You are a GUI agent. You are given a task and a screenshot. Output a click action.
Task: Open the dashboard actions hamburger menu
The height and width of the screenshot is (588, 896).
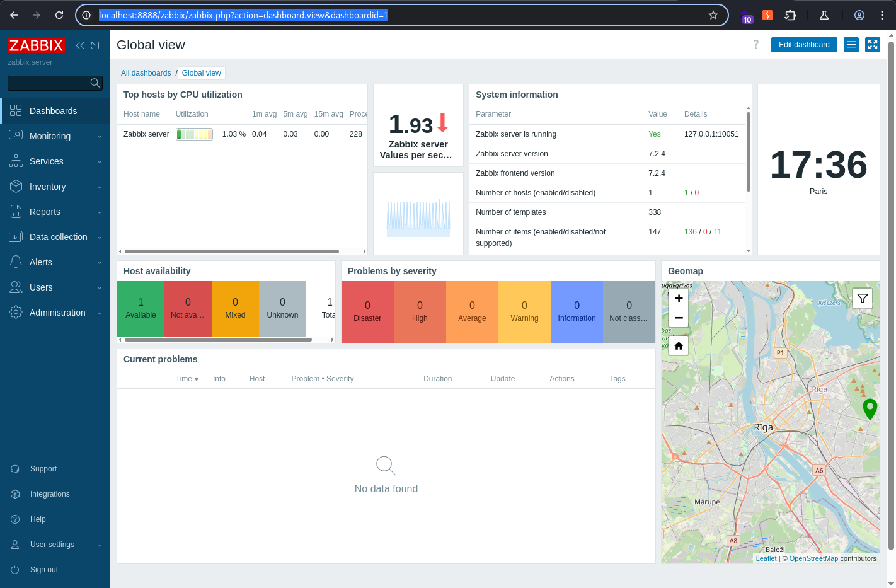click(x=851, y=45)
